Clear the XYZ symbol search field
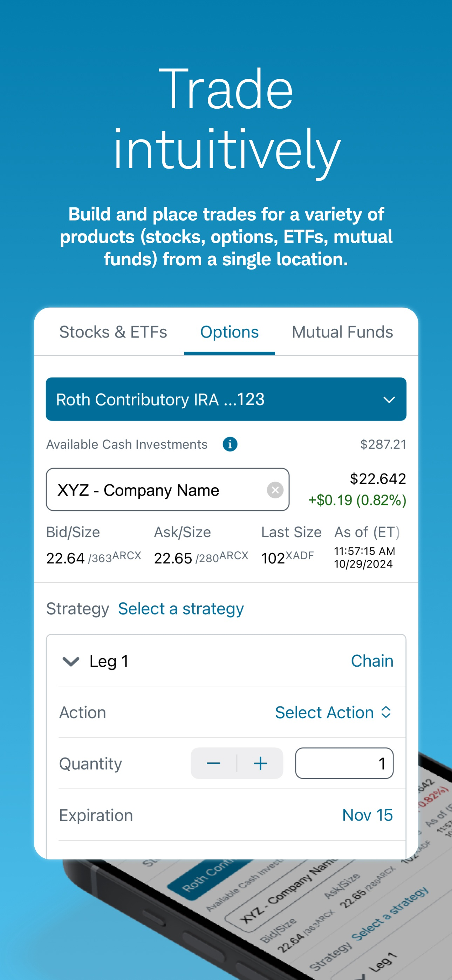The image size is (452, 980). point(275,490)
